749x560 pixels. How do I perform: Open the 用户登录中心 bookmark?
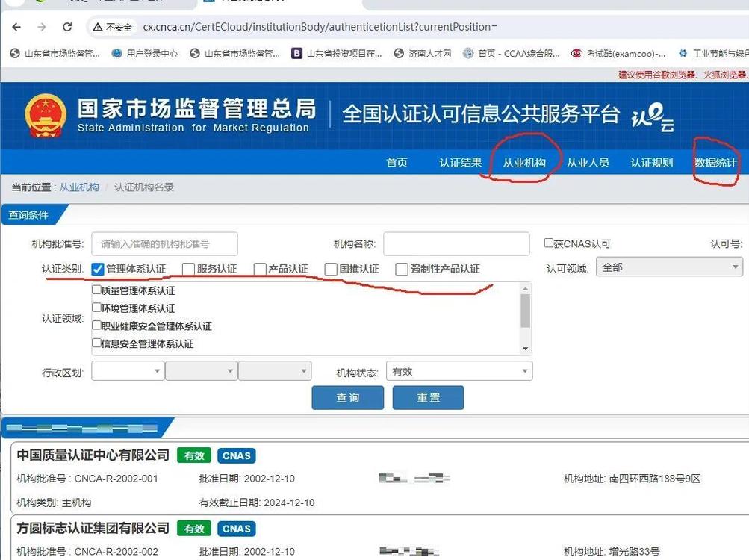coord(145,54)
